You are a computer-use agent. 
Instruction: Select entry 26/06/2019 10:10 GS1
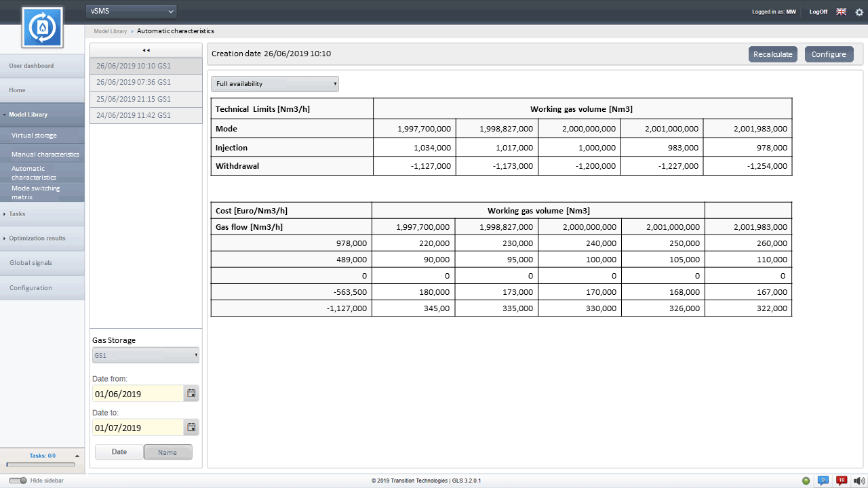click(146, 66)
